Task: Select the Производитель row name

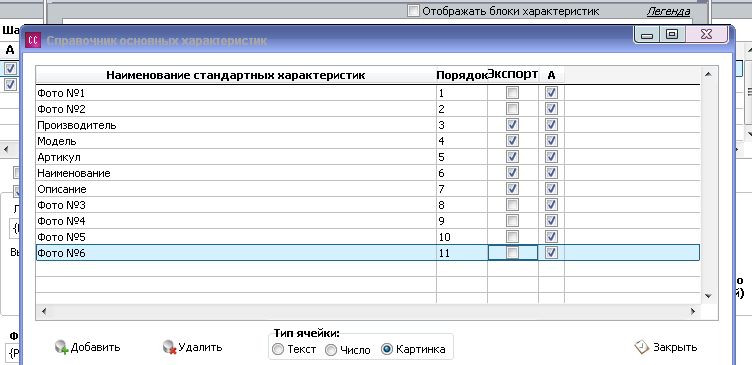Action: tap(236, 125)
